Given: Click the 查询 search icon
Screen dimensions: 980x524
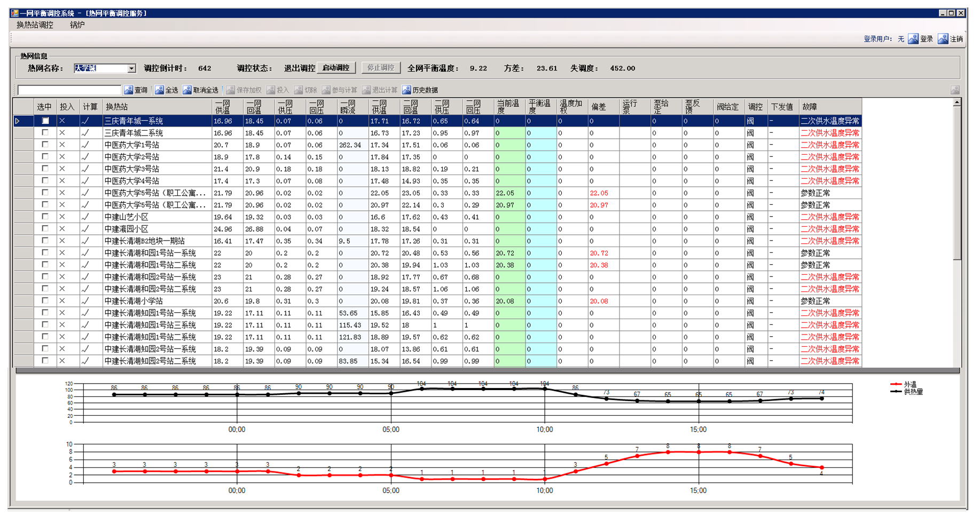Looking at the screenshot, I should point(129,90).
